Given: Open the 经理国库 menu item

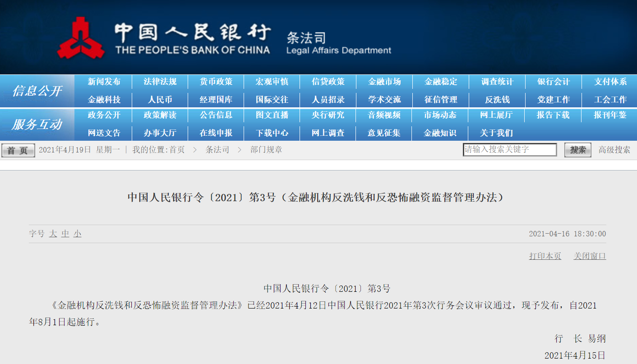Looking at the screenshot, I should (x=216, y=100).
